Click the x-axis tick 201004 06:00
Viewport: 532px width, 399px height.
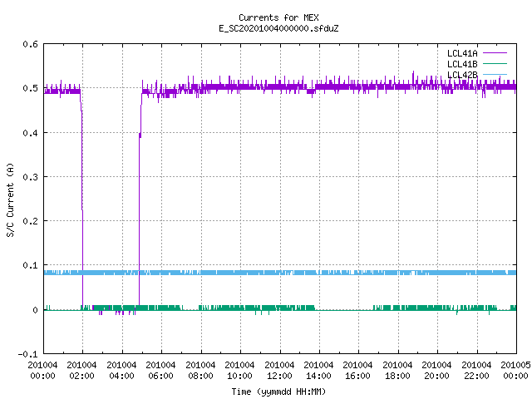click(160, 371)
